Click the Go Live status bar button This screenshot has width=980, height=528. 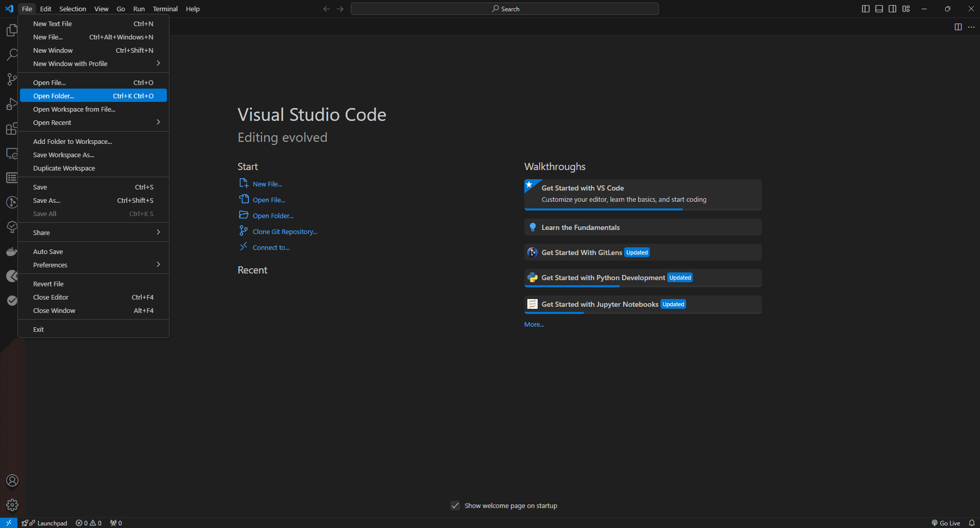click(x=946, y=523)
